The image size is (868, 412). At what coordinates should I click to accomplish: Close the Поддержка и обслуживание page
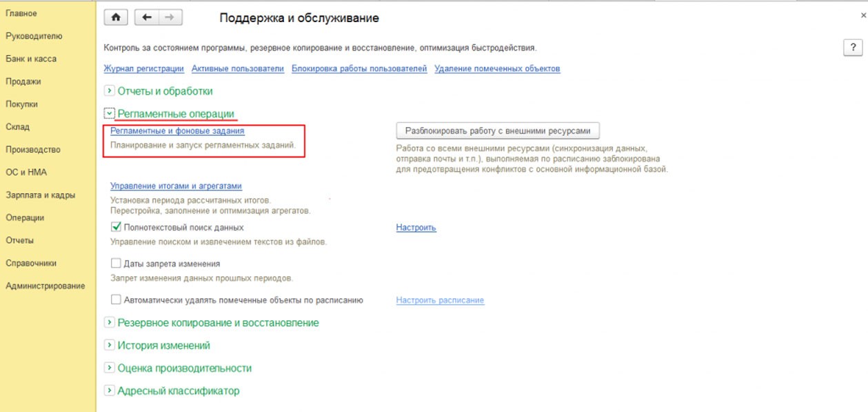pyautogui.click(x=864, y=14)
